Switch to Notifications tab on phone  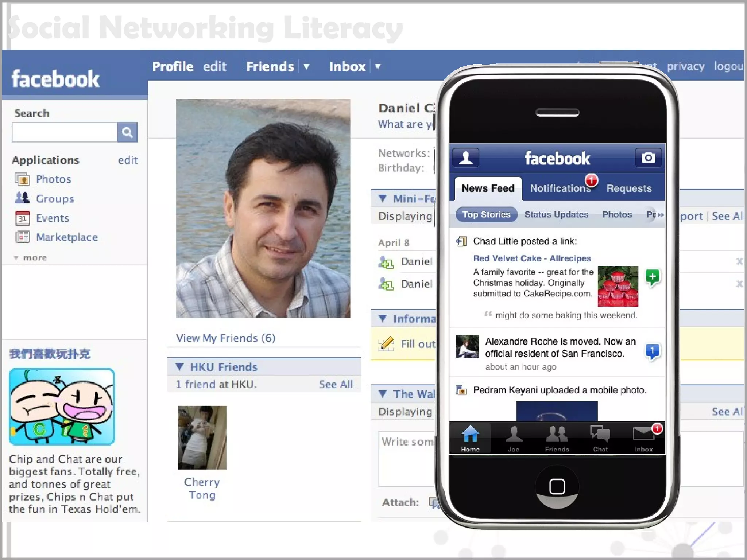coord(560,188)
